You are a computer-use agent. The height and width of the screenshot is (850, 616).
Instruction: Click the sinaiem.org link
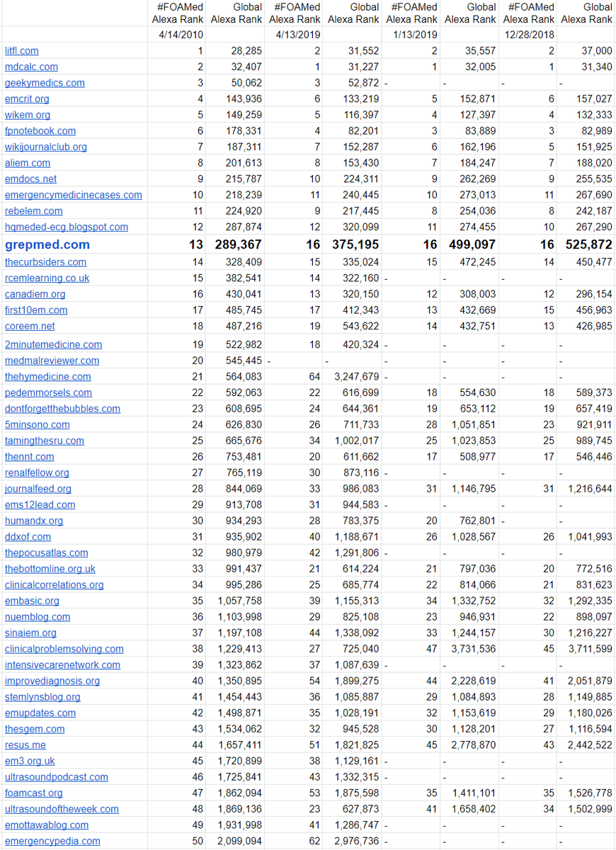pos(30,633)
